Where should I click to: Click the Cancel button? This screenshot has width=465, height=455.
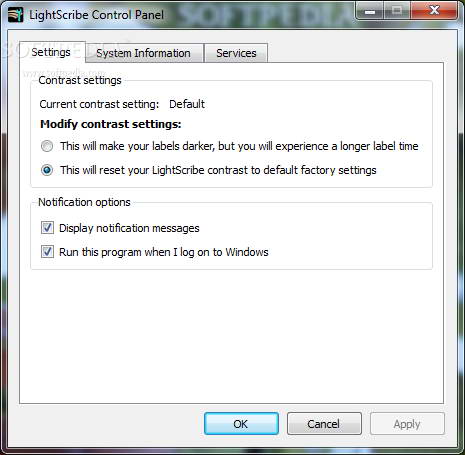tap(324, 424)
